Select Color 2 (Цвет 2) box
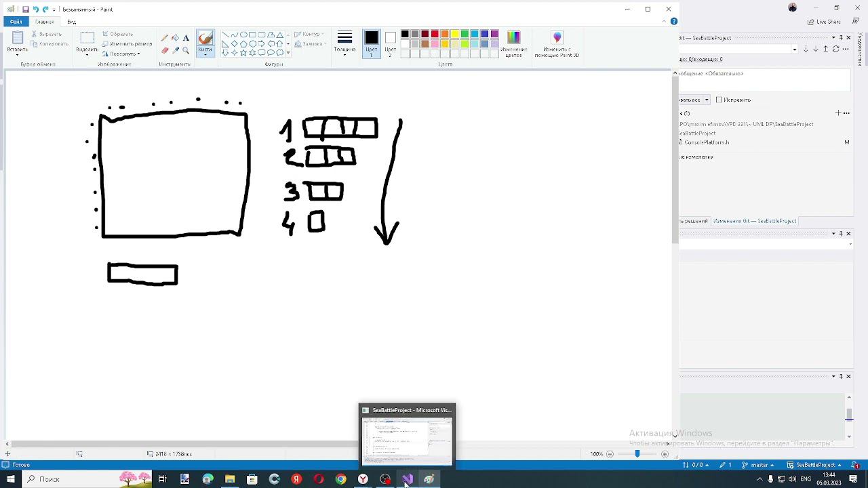868x488 pixels. (x=390, y=43)
